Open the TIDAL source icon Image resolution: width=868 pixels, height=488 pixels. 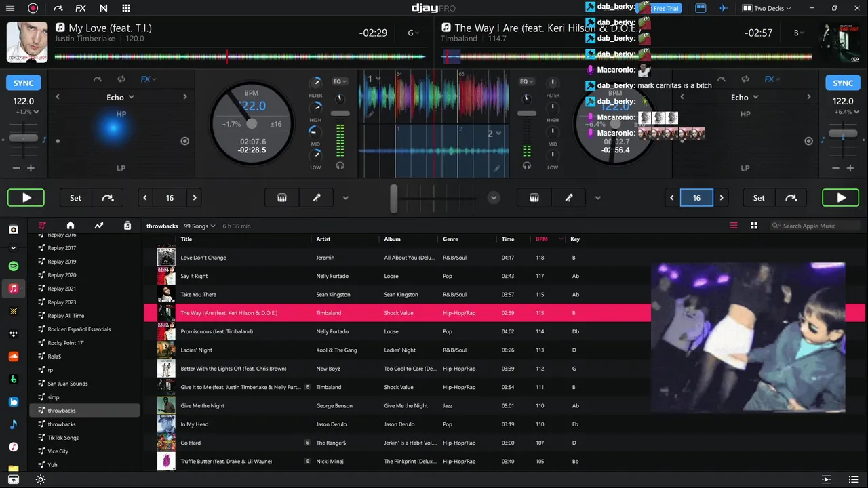[x=14, y=334]
